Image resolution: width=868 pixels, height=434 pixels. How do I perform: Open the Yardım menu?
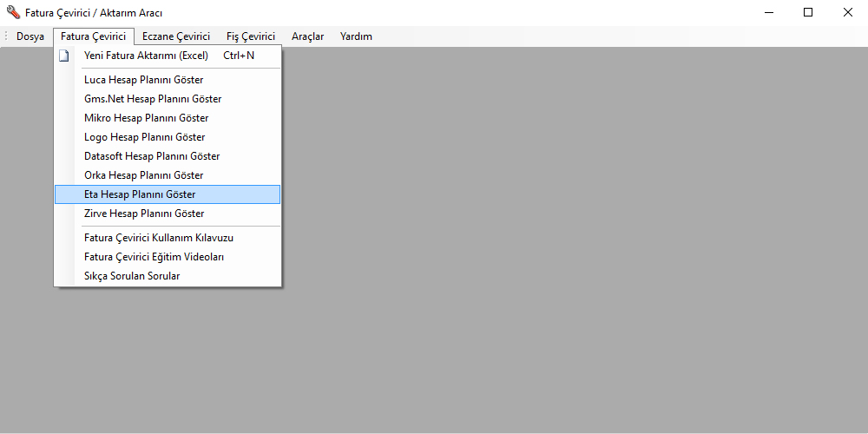click(x=356, y=36)
